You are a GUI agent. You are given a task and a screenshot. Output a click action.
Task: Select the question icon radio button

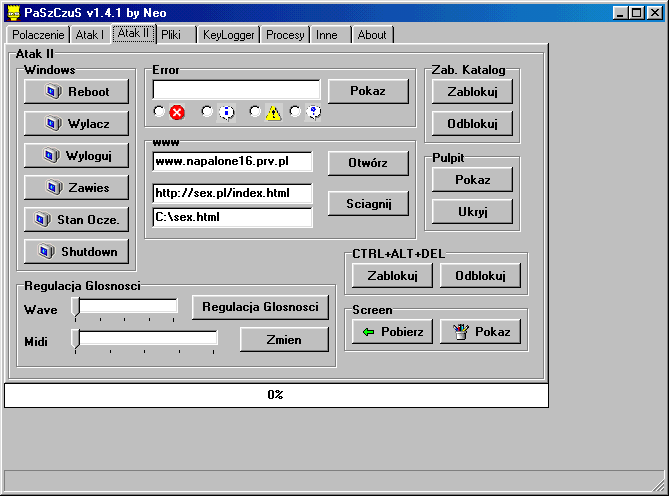point(296,112)
